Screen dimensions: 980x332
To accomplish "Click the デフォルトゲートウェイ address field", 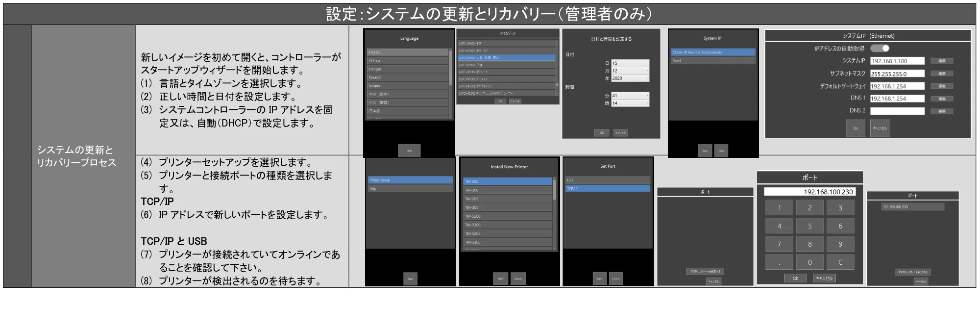I will [x=897, y=86].
